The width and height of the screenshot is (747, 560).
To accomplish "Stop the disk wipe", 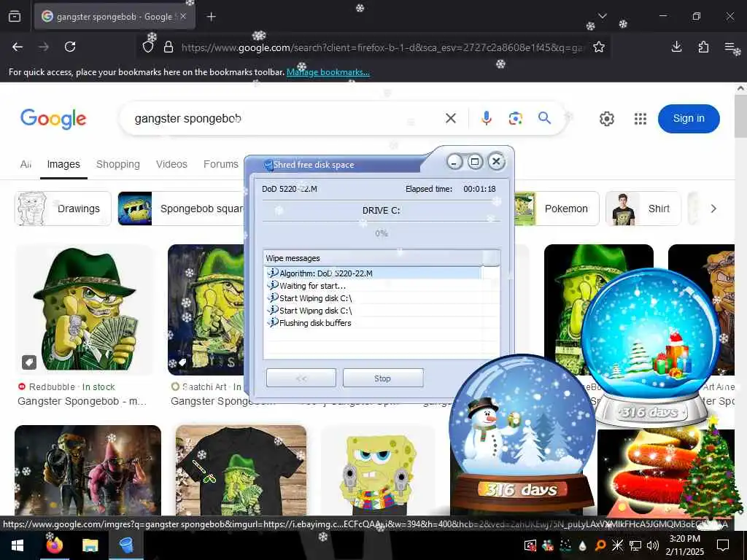I will (x=382, y=378).
